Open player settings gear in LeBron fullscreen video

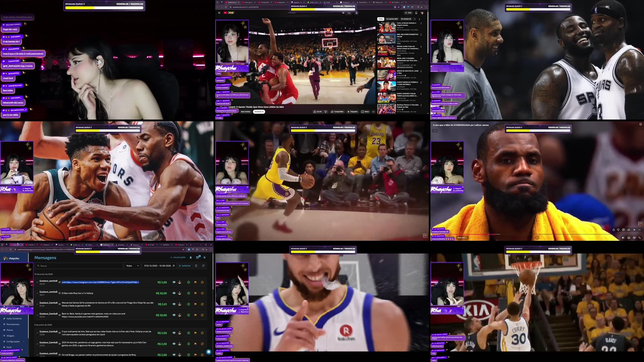click(634, 238)
